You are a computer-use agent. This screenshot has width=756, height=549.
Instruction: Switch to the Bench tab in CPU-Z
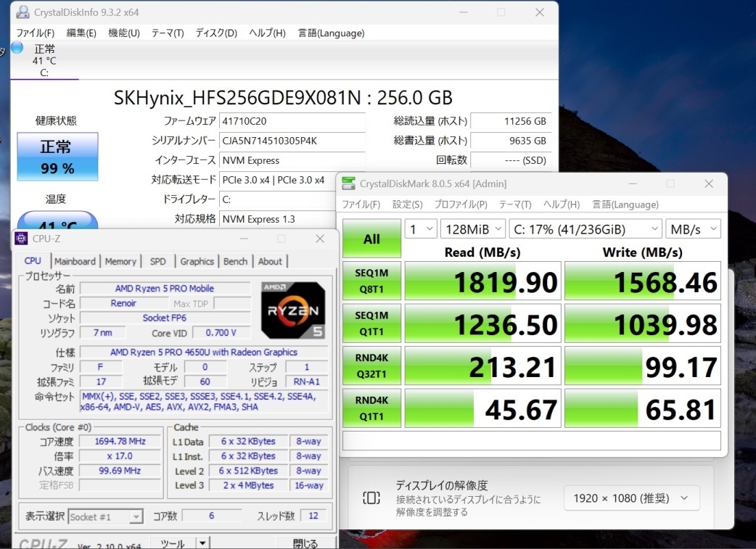point(235,261)
